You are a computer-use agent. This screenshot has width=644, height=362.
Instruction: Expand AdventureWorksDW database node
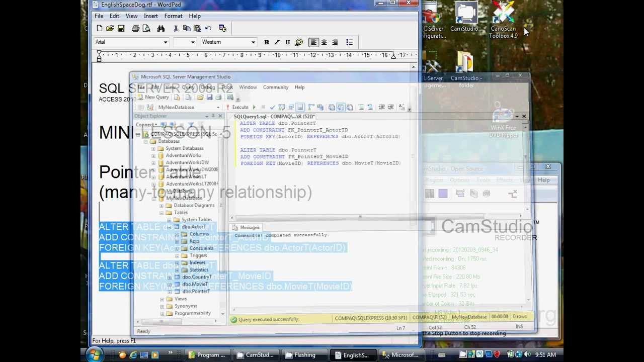pos(153,162)
